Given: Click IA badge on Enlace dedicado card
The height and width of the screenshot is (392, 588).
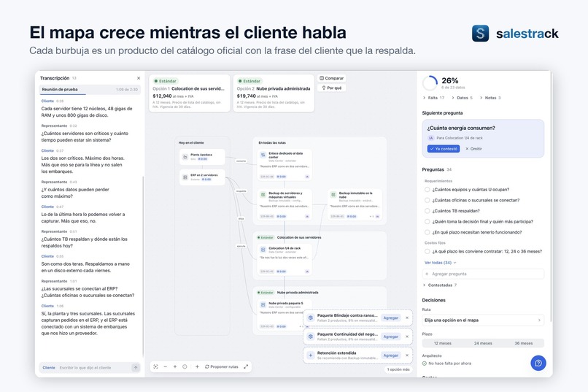Looking at the screenshot, I should 307,177.
